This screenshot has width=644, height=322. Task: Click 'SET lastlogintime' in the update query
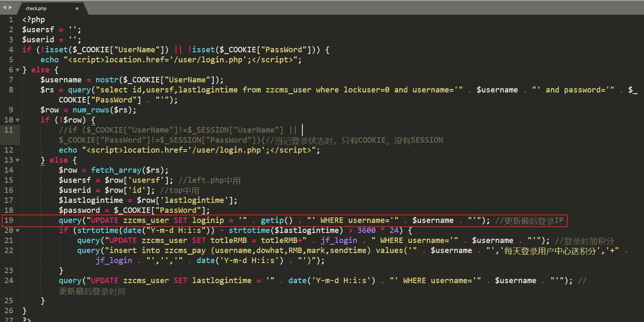pyautogui.click(x=213, y=281)
